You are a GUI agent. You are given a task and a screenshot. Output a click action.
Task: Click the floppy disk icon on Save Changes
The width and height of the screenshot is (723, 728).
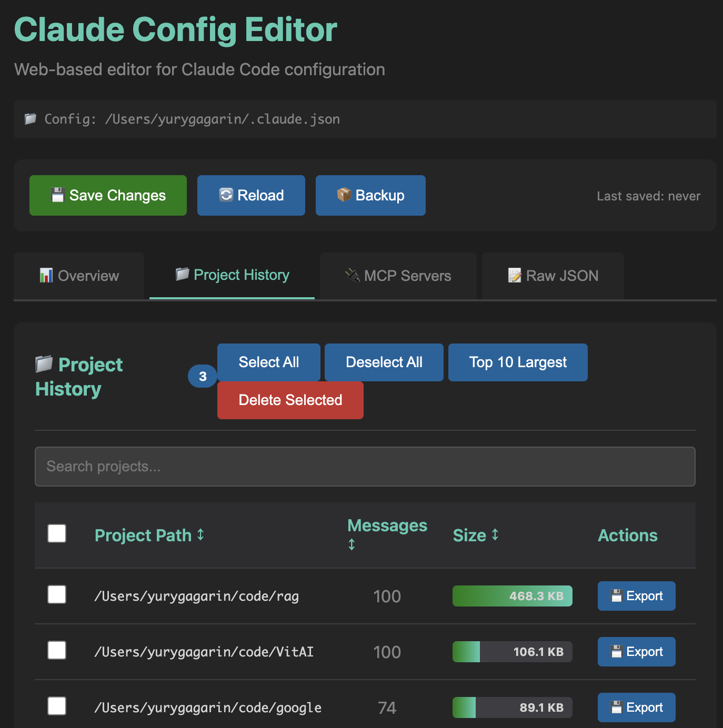[57, 195]
